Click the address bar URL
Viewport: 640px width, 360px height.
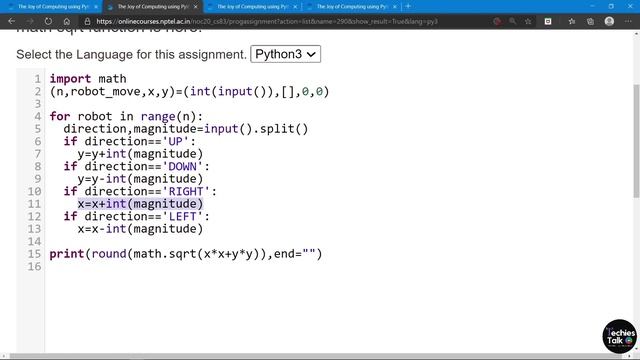(267, 21)
